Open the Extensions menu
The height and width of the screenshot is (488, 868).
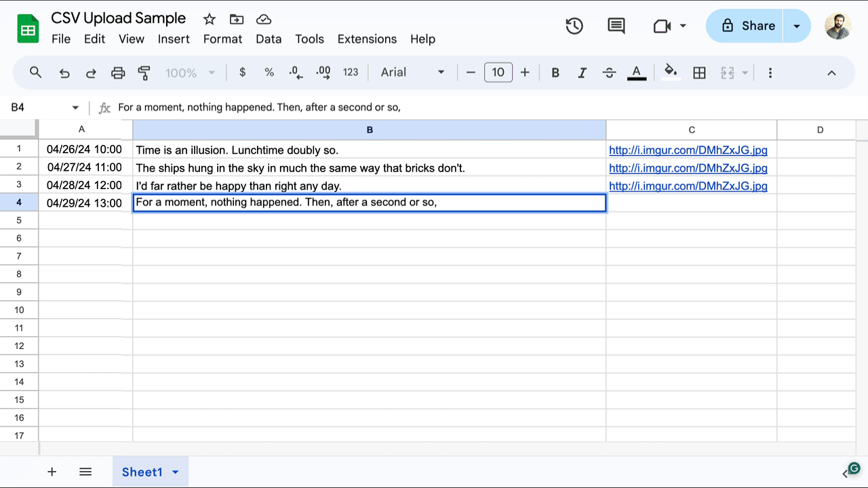(367, 39)
